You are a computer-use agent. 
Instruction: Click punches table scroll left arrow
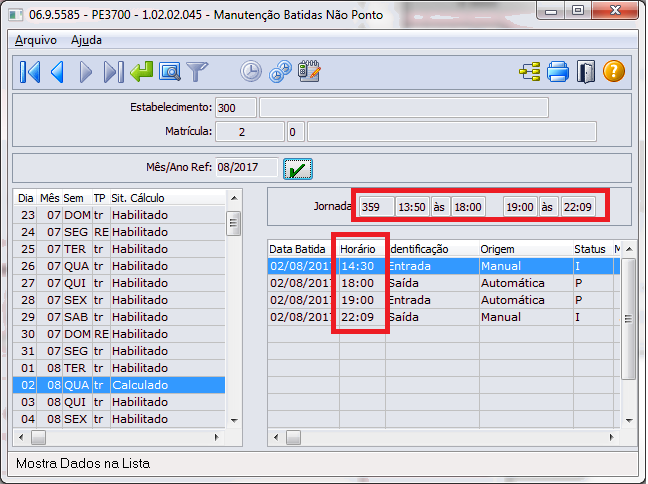276,437
